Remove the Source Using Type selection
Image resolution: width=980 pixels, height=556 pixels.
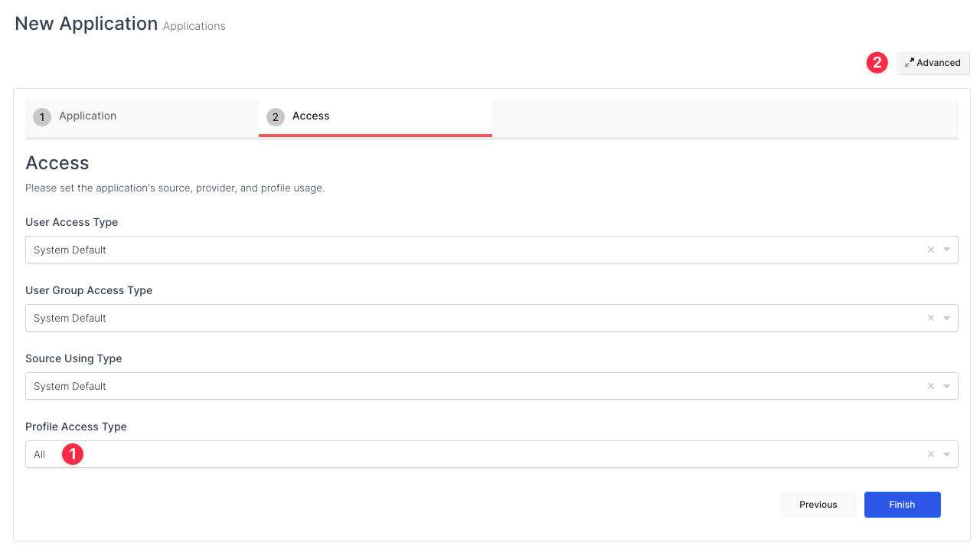(930, 386)
